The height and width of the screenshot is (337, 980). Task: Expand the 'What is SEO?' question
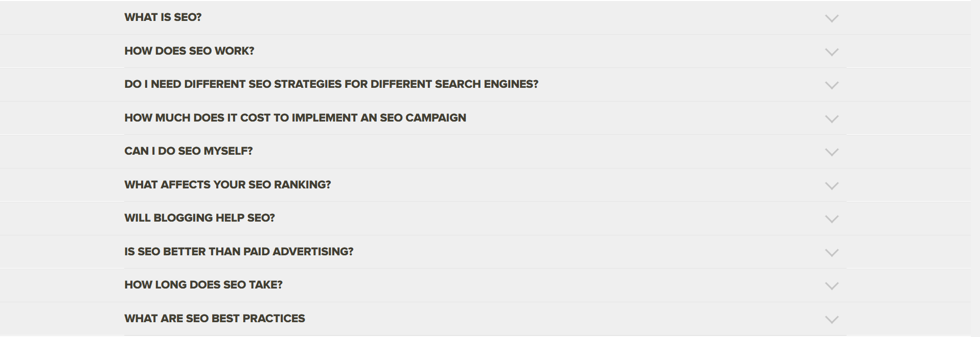163,17
